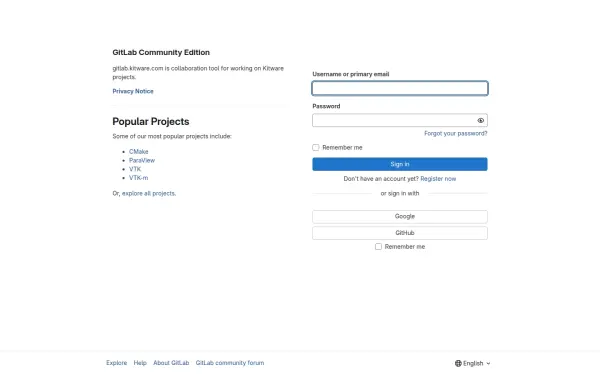This screenshot has width=600, height=375.
Task: Click the 'or sign in with' text
Action: click(x=400, y=194)
